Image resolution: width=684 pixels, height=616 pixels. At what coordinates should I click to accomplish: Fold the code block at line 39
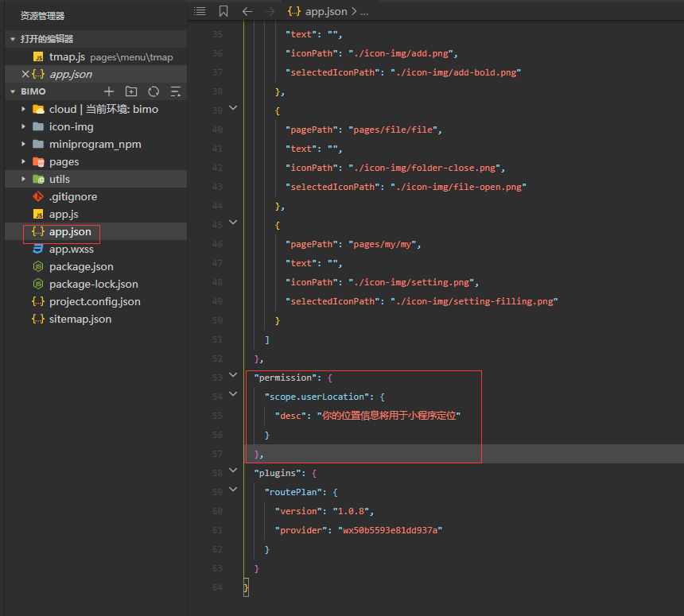[x=233, y=107]
